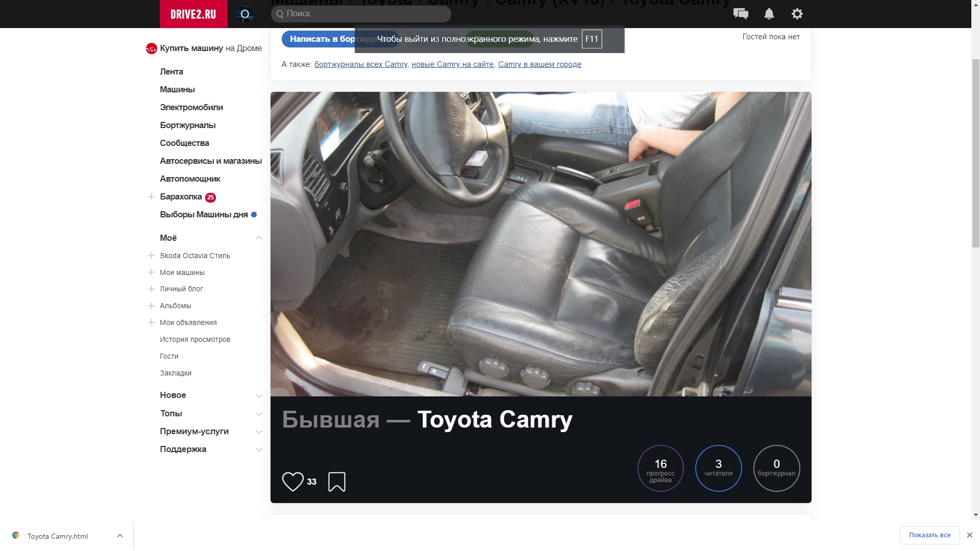Open the notifications bell icon
Viewport: 980px width, 551px height.
[769, 14]
